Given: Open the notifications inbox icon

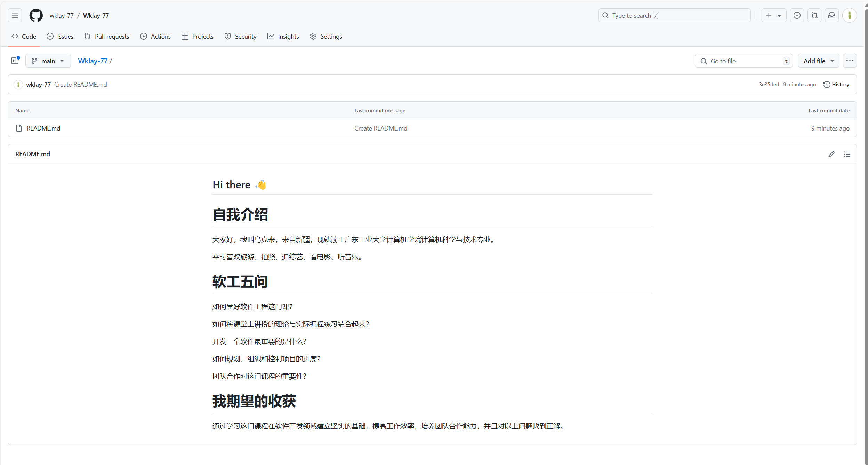Looking at the screenshot, I should tap(831, 16).
